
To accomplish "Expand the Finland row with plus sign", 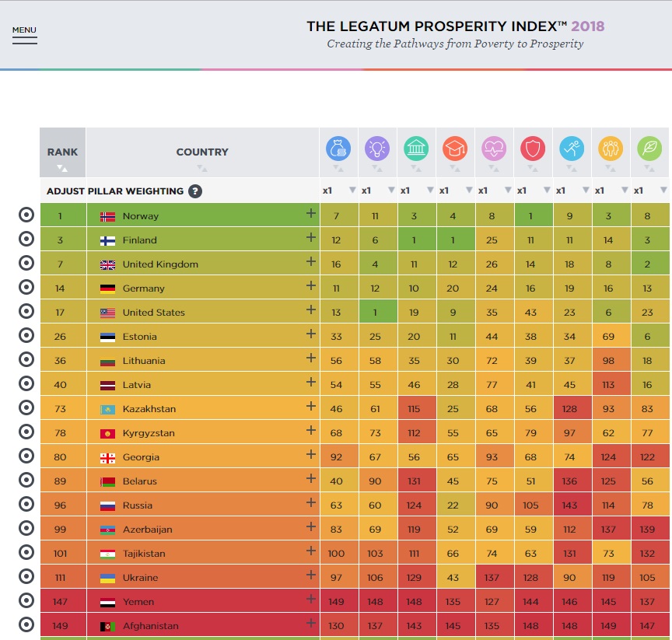I will (311, 238).
